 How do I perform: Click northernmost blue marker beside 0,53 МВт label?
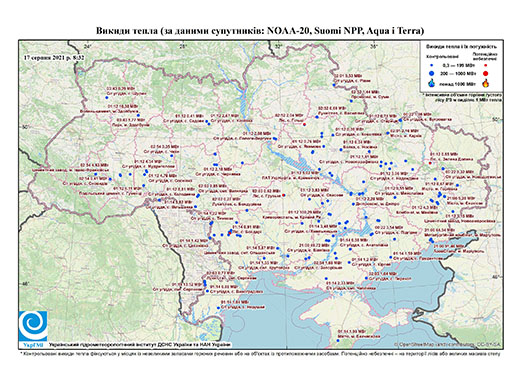(x=334, y=85)
